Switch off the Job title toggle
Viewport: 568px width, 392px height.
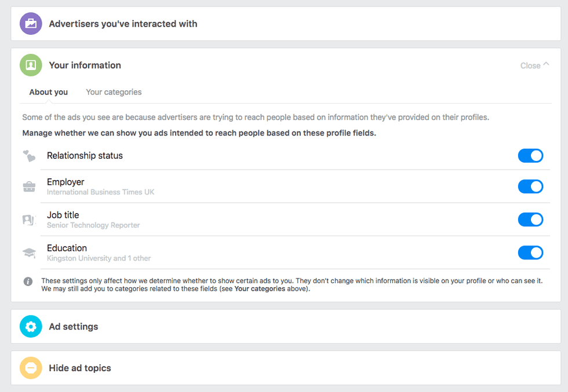(x=530, y=219)
